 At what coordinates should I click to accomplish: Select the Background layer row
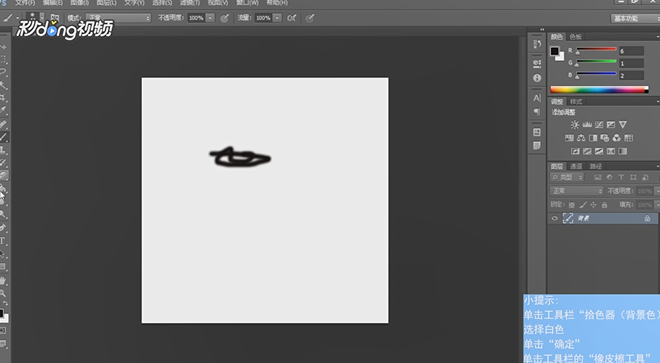[x=603, y=218]
